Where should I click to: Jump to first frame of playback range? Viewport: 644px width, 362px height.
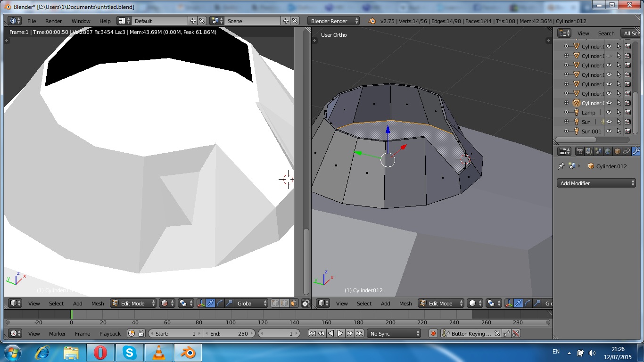coord(312,333)
